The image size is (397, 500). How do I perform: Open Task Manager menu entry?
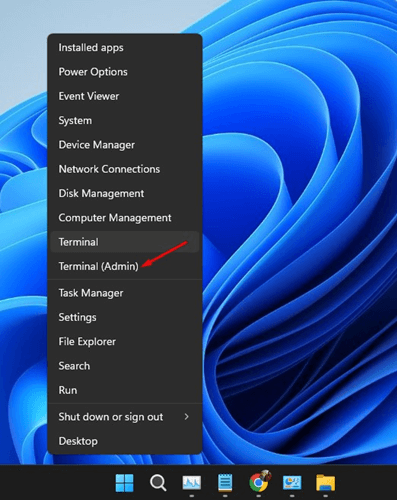pos(125,293)
